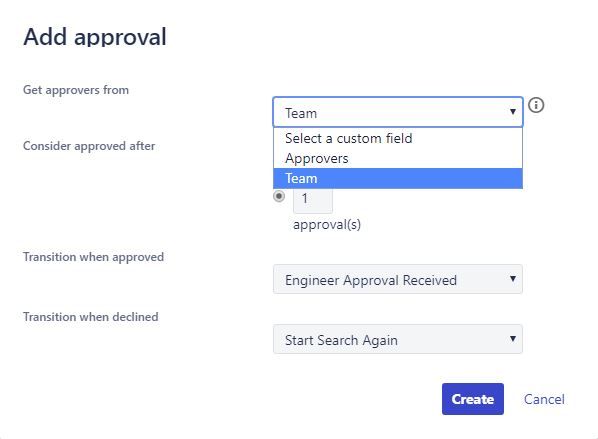Select the approval count radio button
Viewport: 598px width, 439px height.
[x=279, y=196]
